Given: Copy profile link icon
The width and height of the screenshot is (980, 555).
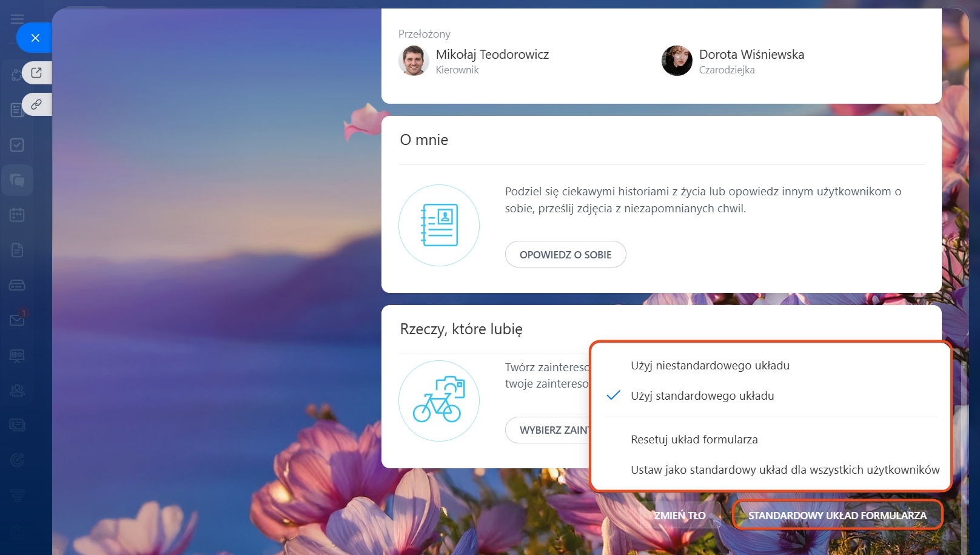Looking at the screenshot, I should click(x=36, y=104).
